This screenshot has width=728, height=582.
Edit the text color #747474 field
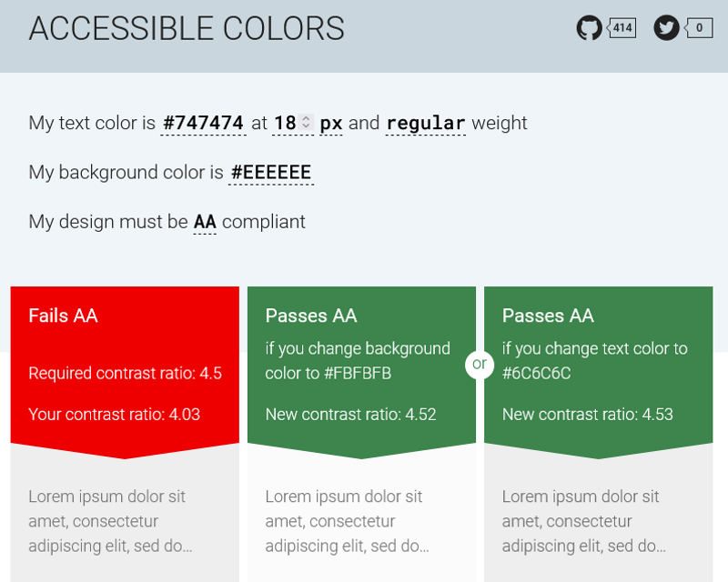click(x=203, y=123)
